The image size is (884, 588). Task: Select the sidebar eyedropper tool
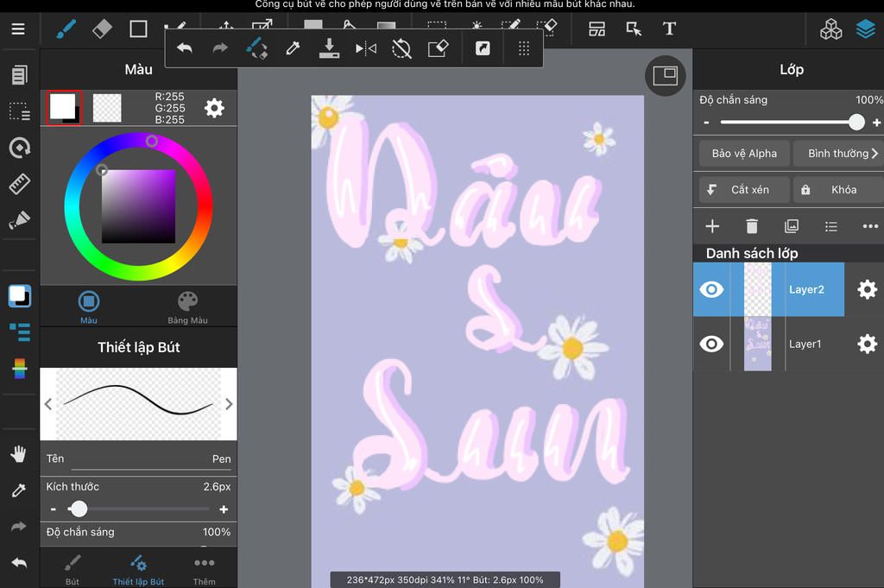coord(19,490)
